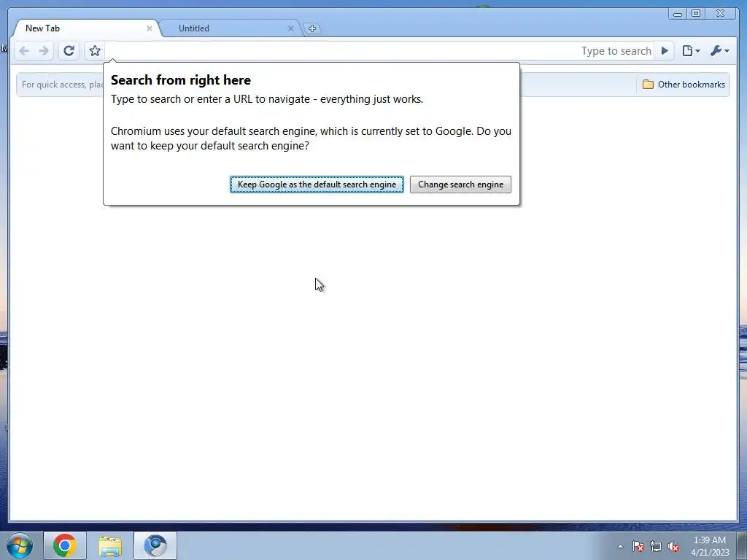Close the New Tab tab

pos(149,28)
